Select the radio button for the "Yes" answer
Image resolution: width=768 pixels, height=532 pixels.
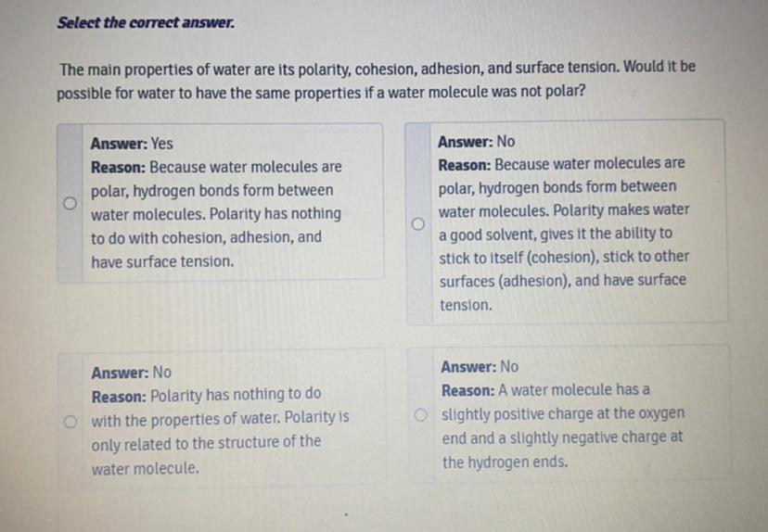pyautogui.click(x=69, y=203)
